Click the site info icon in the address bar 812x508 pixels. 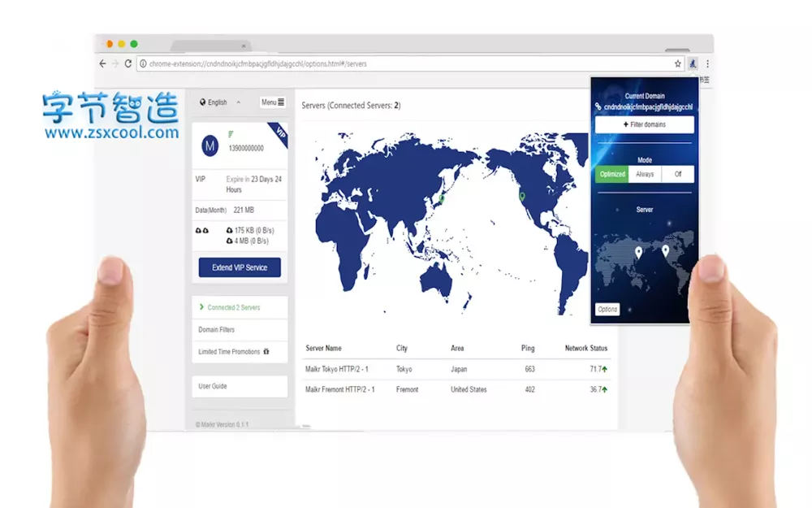(143, 63)
